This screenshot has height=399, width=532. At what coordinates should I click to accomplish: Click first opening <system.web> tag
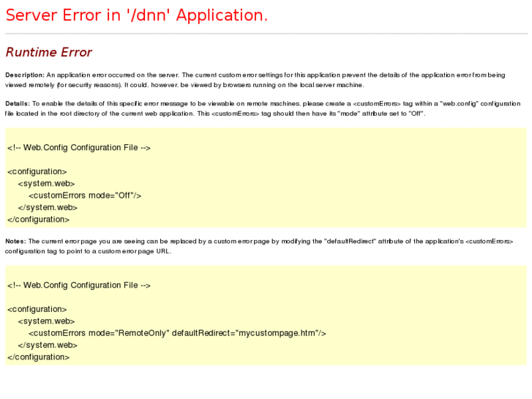[46, 184]
